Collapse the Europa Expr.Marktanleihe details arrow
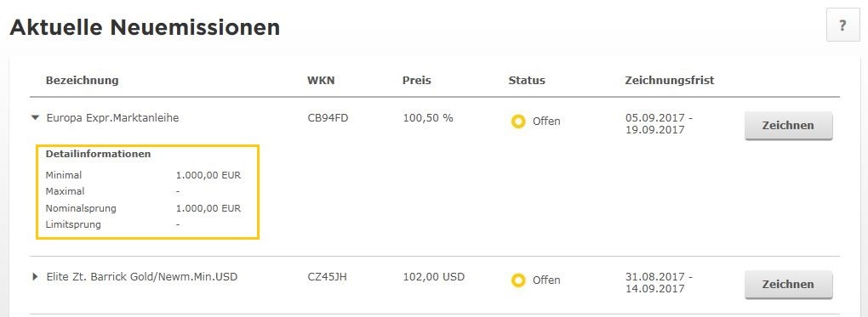 click(x=36, y=118)
